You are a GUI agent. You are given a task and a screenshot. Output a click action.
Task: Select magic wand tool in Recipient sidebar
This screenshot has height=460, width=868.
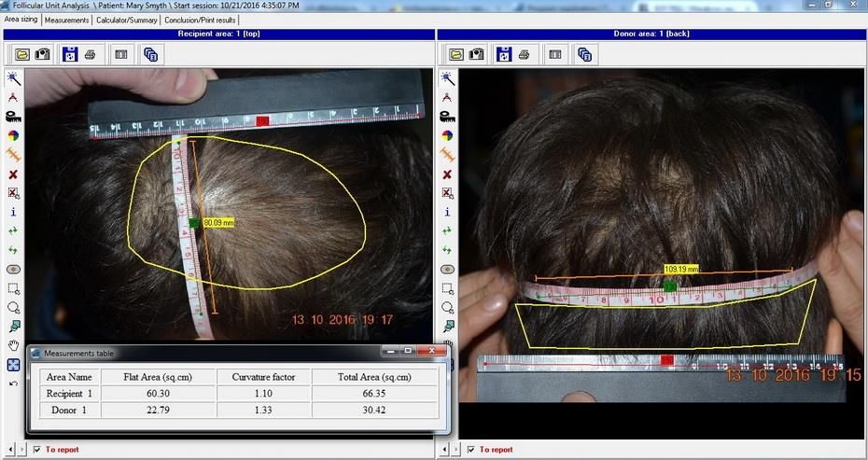[x=13, y=77]
